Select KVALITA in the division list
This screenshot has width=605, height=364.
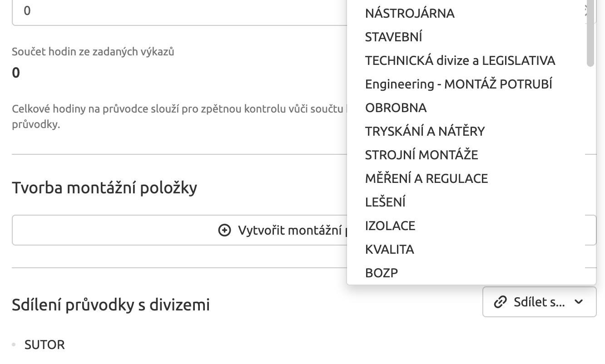point(389,249)
